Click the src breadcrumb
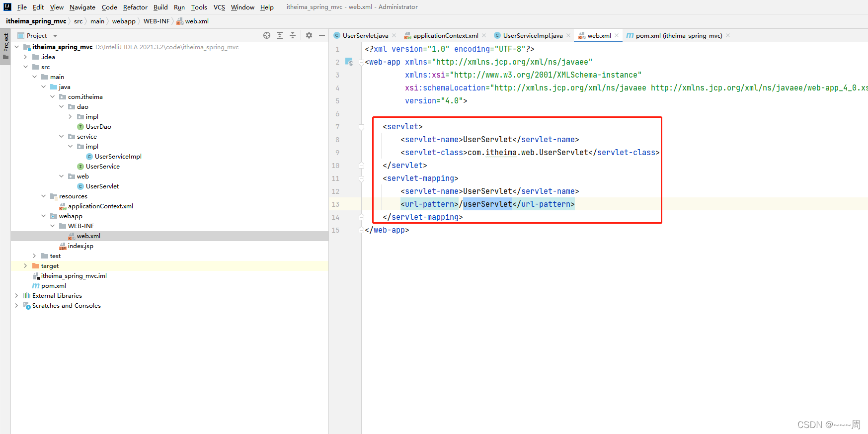868x434 pixels. coord(78,21)
